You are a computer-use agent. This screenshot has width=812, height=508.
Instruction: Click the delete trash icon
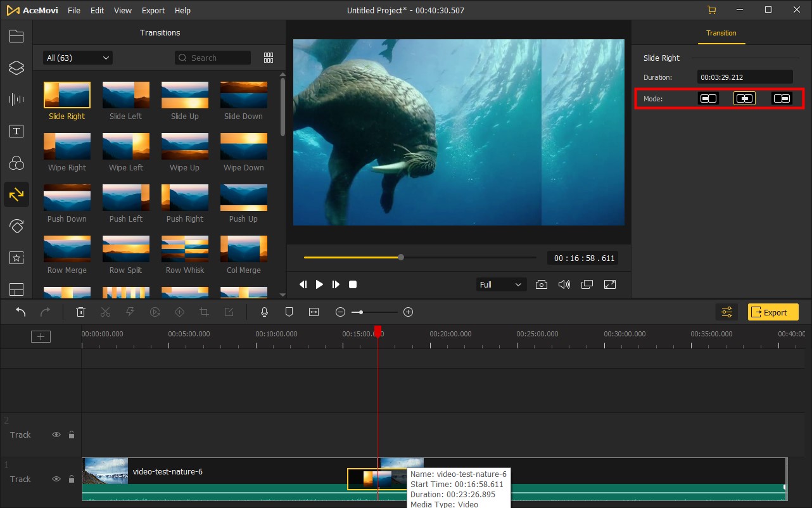[x=80, y=312]
